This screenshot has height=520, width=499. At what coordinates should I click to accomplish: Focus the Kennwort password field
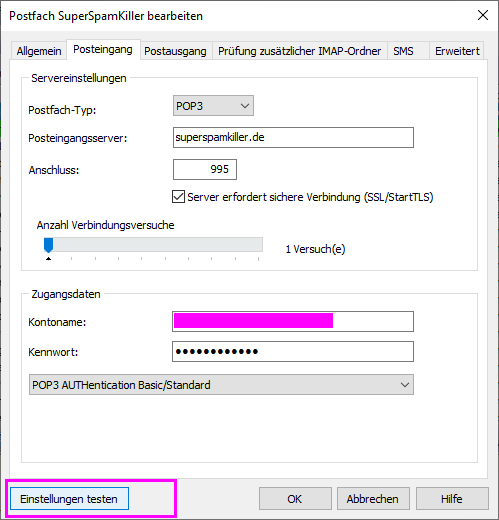293,351
